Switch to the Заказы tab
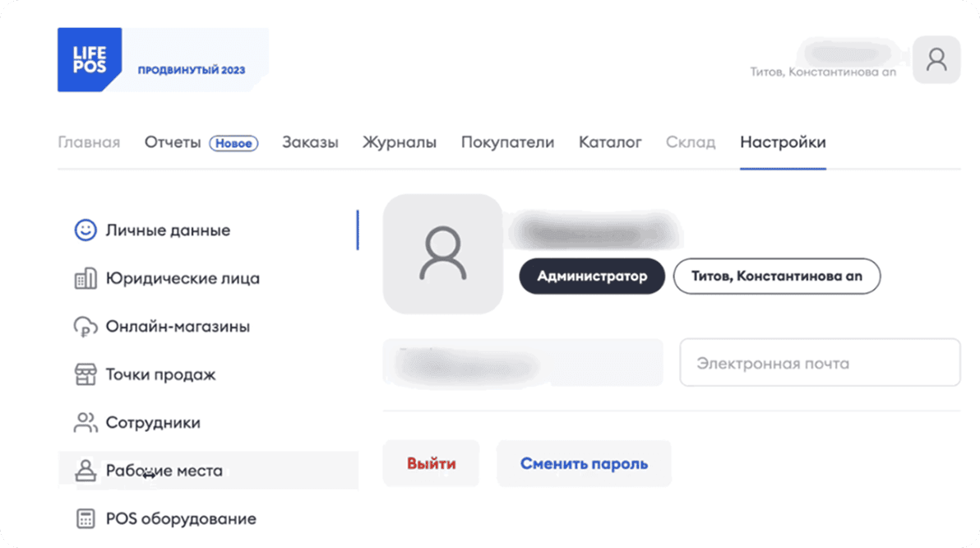The width and height of the screenshot is (980, 548). [x=310, y=142]
